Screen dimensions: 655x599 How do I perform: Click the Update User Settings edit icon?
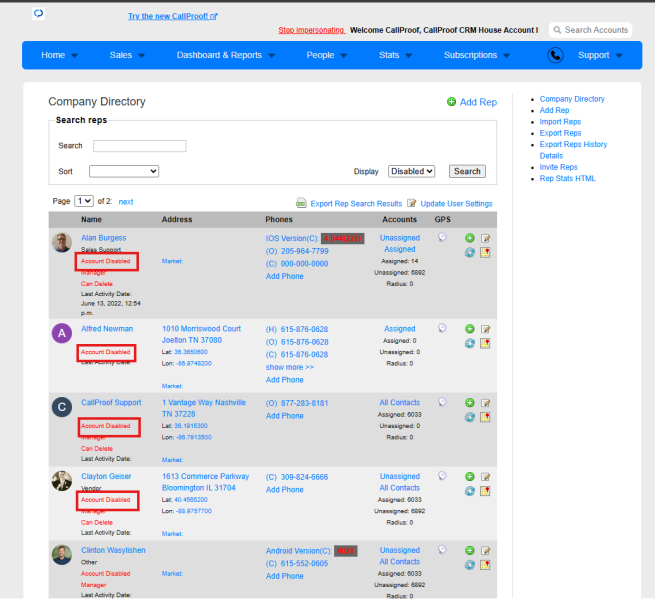pos(411,203)
